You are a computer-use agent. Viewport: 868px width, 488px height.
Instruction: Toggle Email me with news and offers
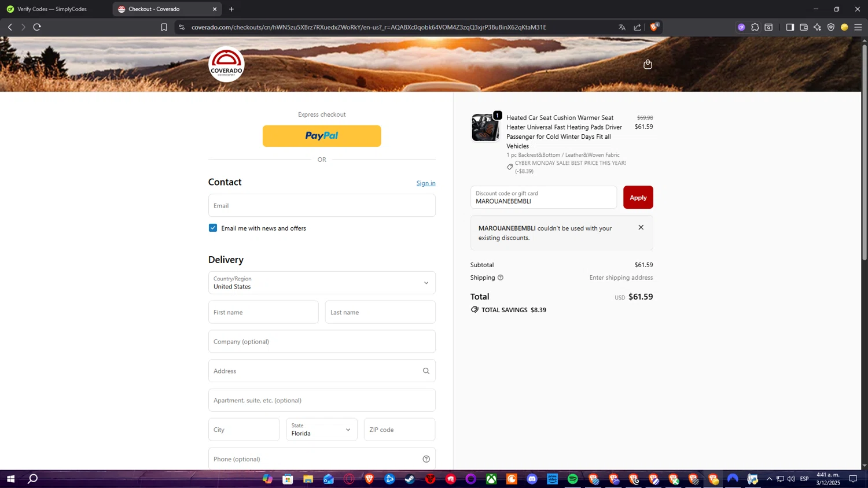pyautogui.click(x=213, y=228)
